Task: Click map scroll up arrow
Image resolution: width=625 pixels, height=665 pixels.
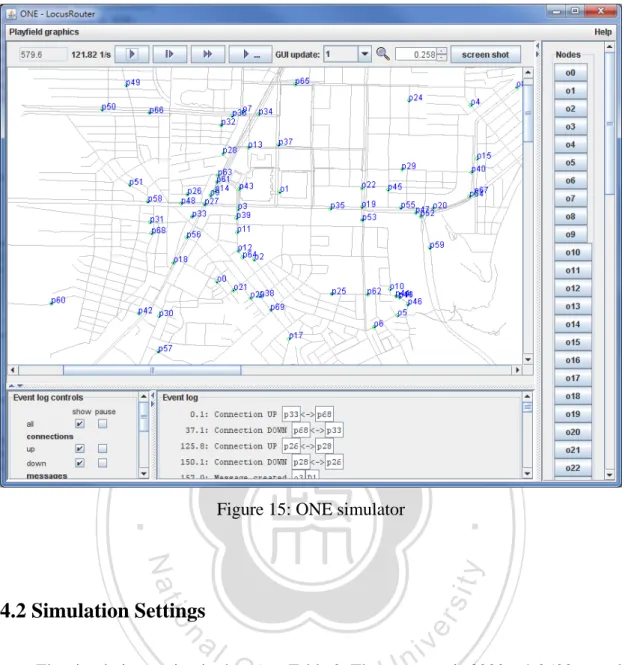Action: tap(528, 73)
